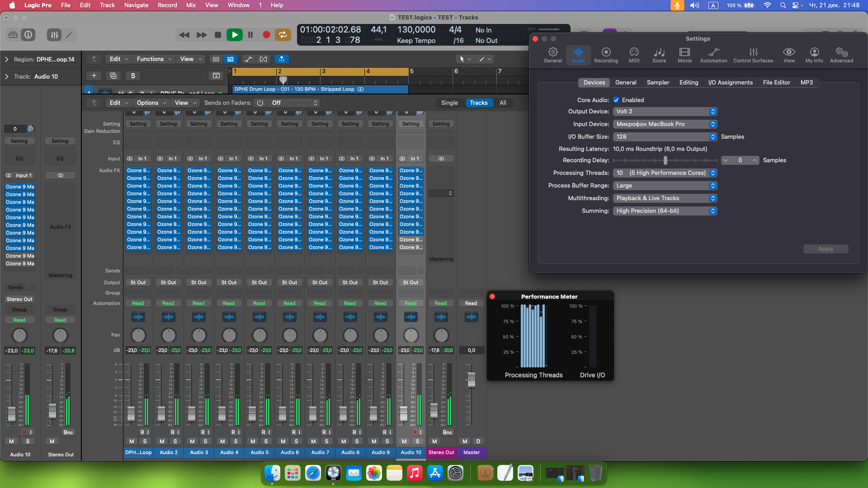868x488 pixels.
Task: Open the General settings gear icon
Action: 553,55
